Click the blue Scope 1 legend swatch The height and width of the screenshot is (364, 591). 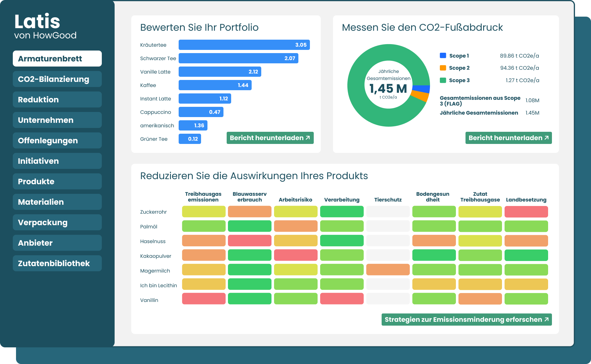[x=443, y=55]
